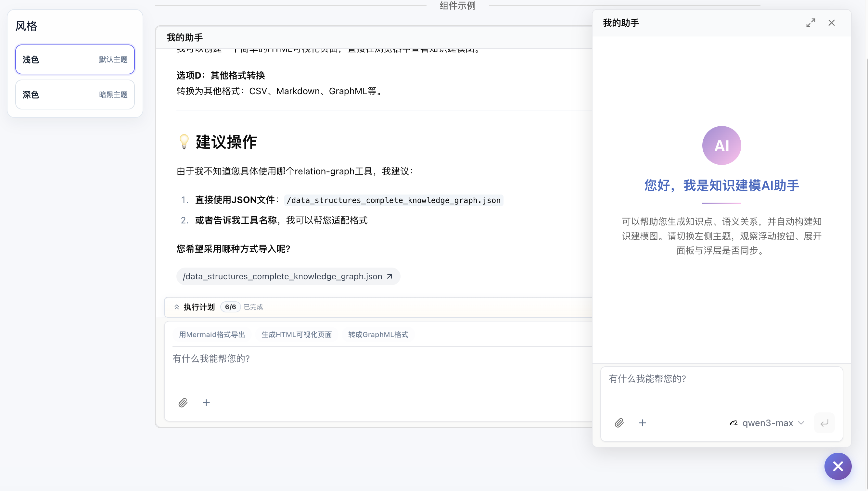Screen dimensions: 868x491
Task: Click the AI avatar circle
Action: (721, 145)
